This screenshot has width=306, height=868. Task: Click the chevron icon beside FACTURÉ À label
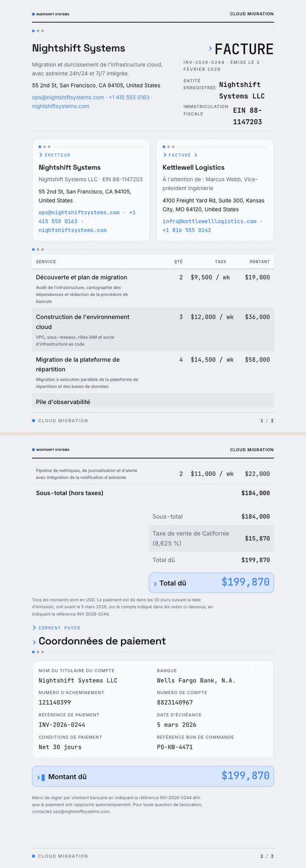164,155
